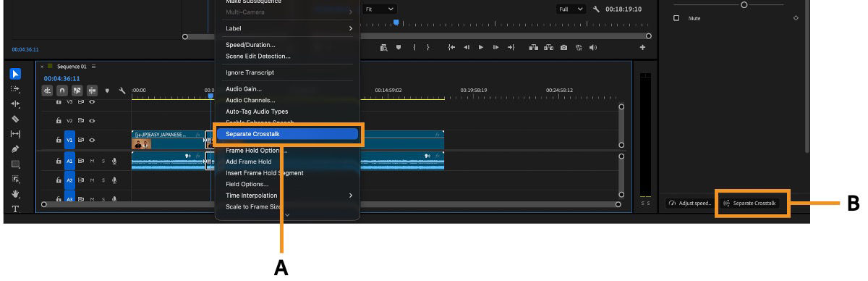Toggle insert sequences as nests button
Viewport: 868px width, 281px height.
(x=48, y=91)
